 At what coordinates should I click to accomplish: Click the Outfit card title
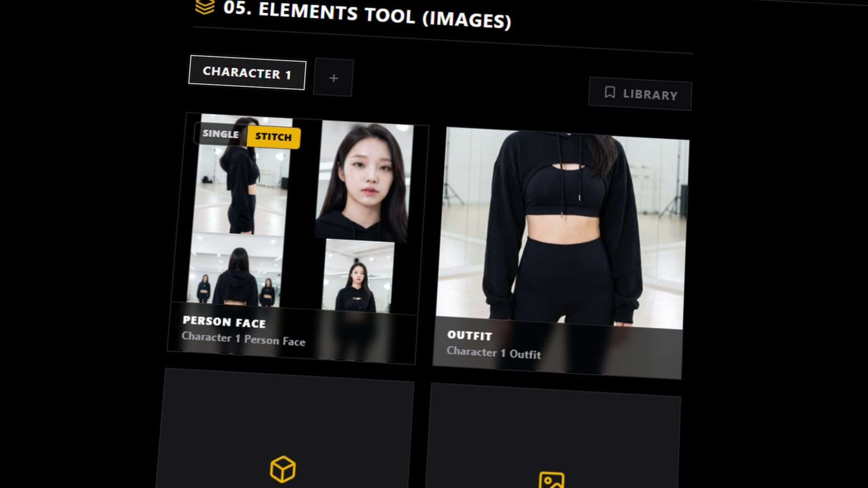(469, 336)
